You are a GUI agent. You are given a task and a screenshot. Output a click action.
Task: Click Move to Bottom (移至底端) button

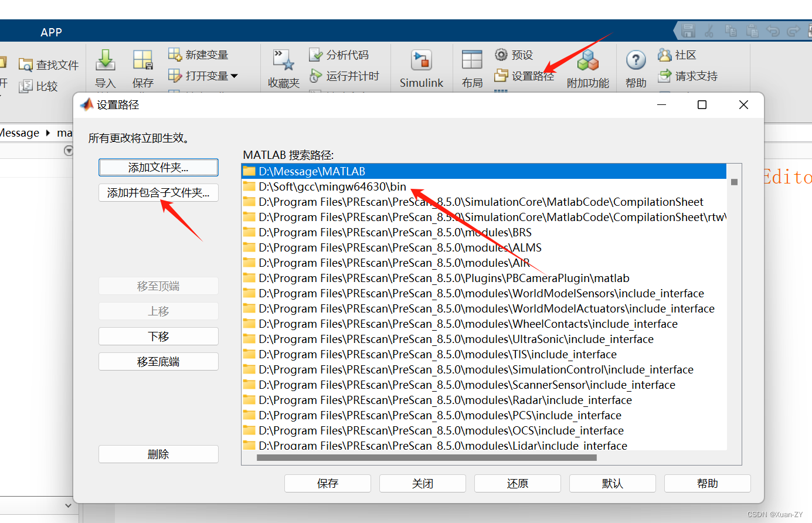click(158, 362)
